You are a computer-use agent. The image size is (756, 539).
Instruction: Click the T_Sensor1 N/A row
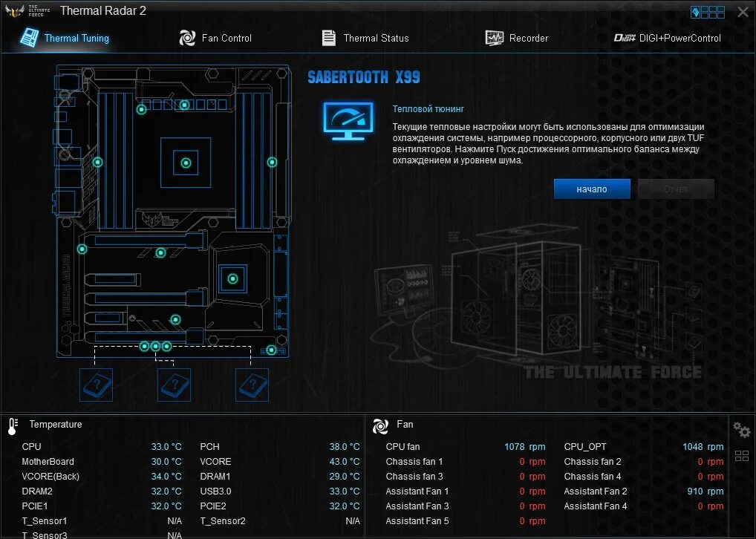tap(102, 521)
